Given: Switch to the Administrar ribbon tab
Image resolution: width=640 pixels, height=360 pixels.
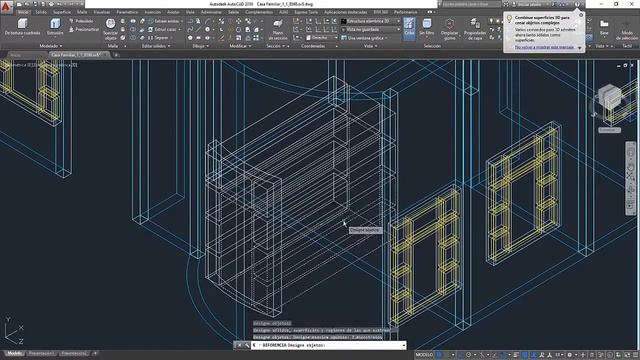Looking at the screenshot, I should click(x=211, y=12).
